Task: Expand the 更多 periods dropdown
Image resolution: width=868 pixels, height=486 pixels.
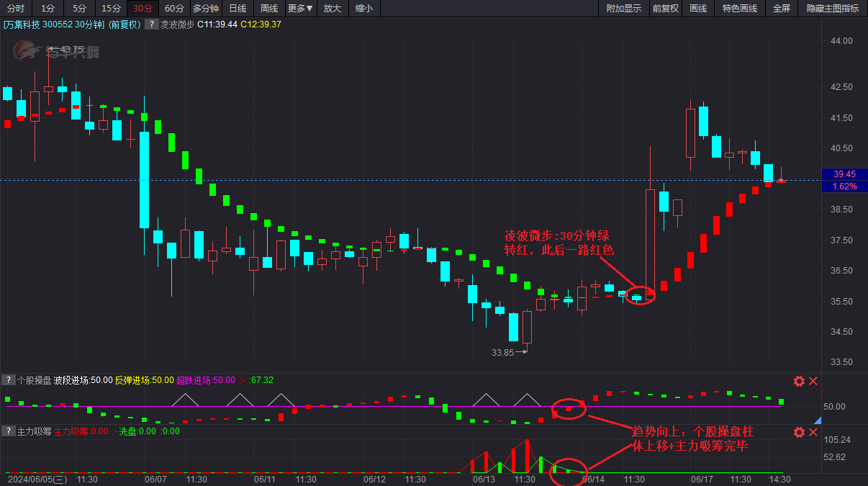Action: (300, 9)
